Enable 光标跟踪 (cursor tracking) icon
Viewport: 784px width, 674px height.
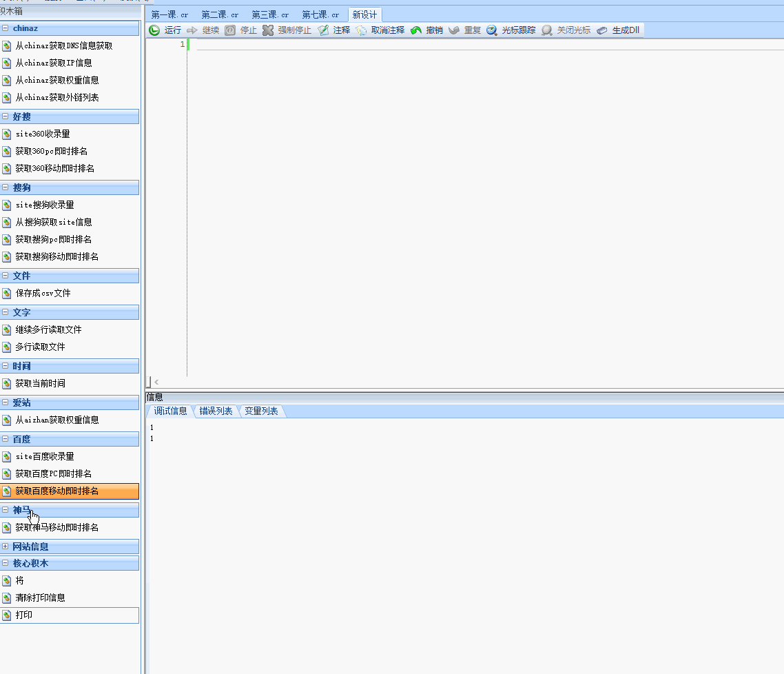(x=492, y=30)
